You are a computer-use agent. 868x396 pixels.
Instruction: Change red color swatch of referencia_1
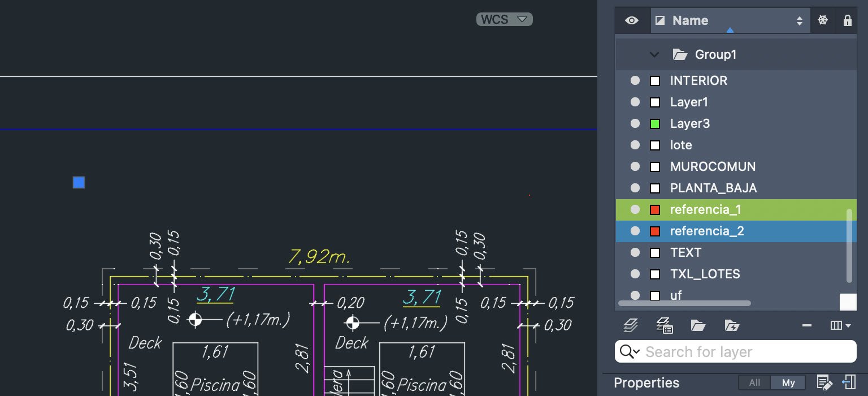pos(655,210)
